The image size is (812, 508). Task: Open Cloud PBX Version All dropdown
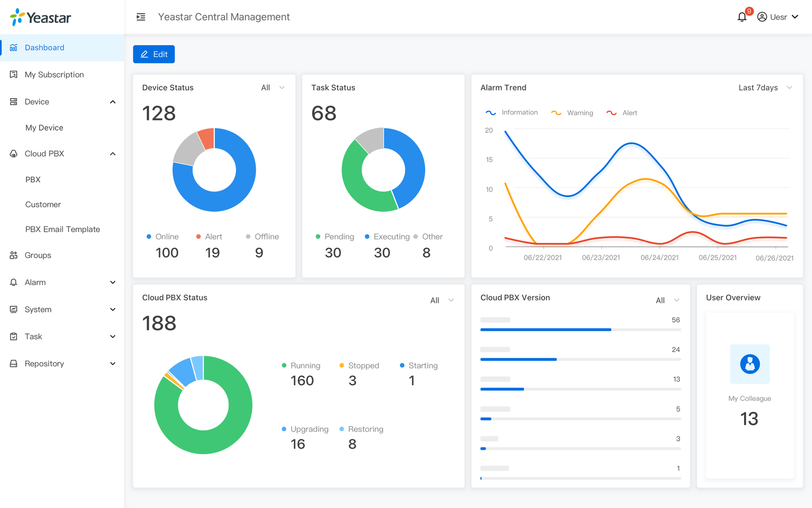[667, 300]
